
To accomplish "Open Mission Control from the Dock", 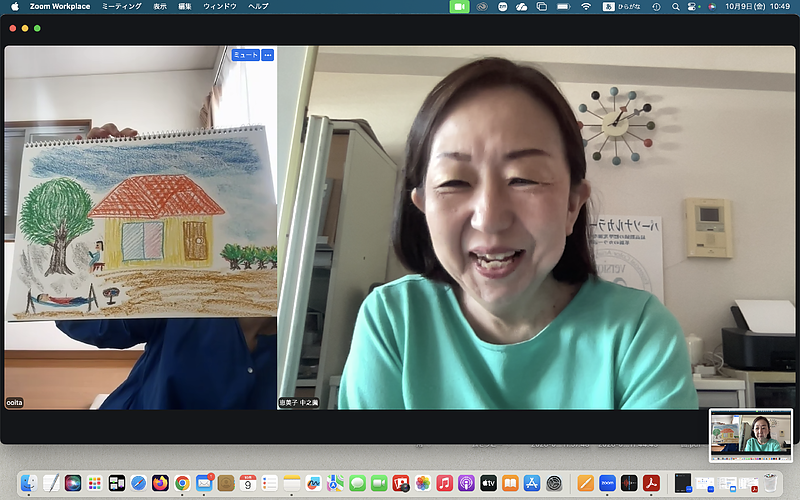I will (116, 483).
